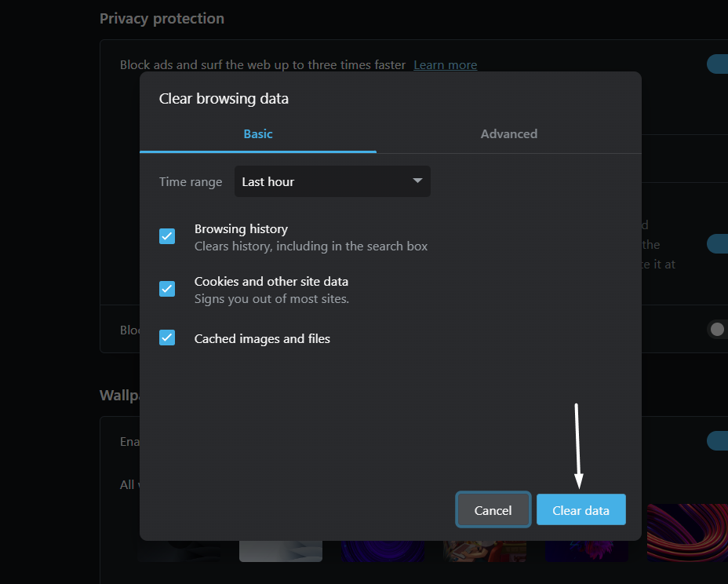Open the Time range combo box showing Last hour
Image resolution: width=728 pixels, height=584 pixels.
click(x=332, y=182)
